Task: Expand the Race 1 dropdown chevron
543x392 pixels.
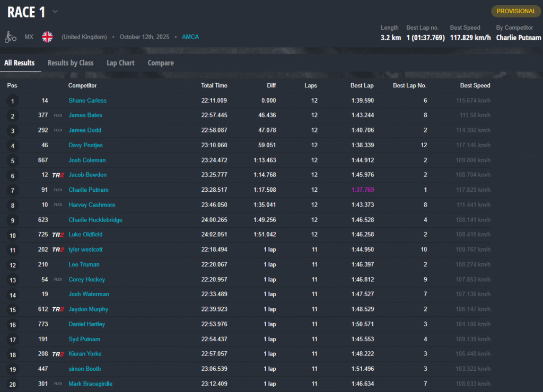Action: [55, 12]
